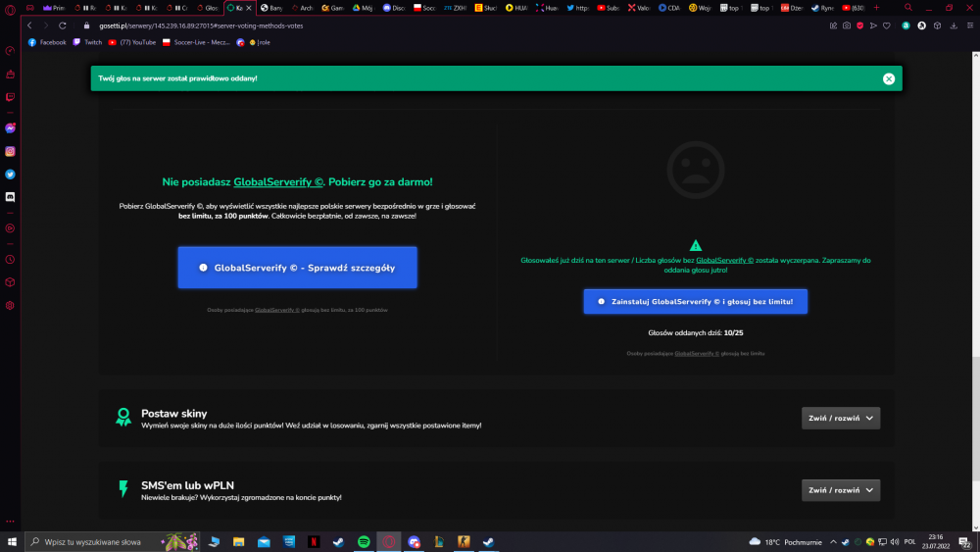This screenshot has width=980, height=552.
Task: Open the Twitch bookmark
Action: click(x=87, y=42)
